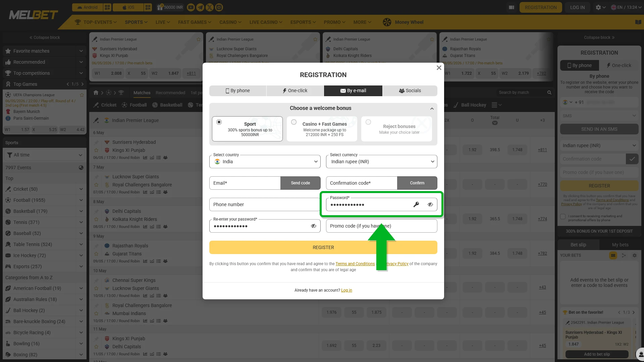Toggle visibility eye in Re-enter password field
This screenshot has width=644, height=362.
pyautogui.click(x=314, y=226)
